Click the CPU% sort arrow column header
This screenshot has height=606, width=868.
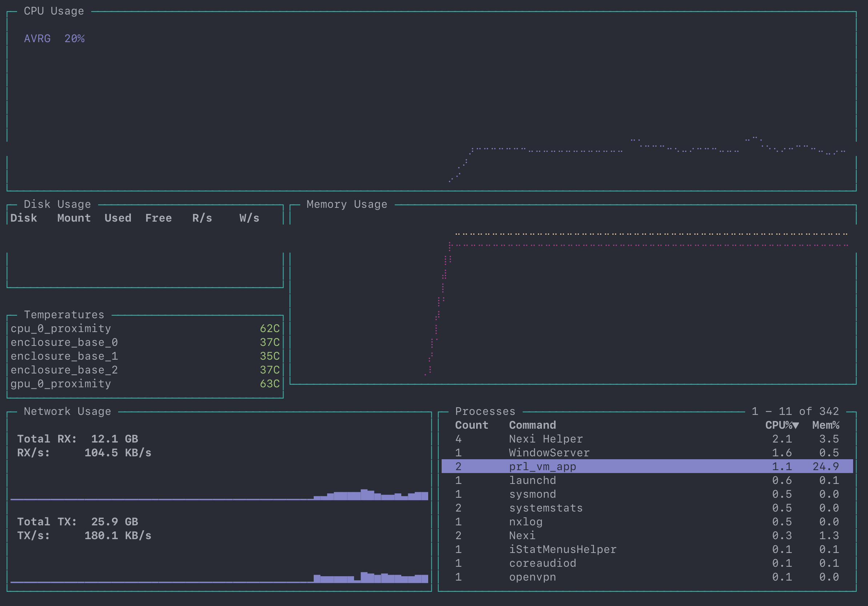coord(782,425)
